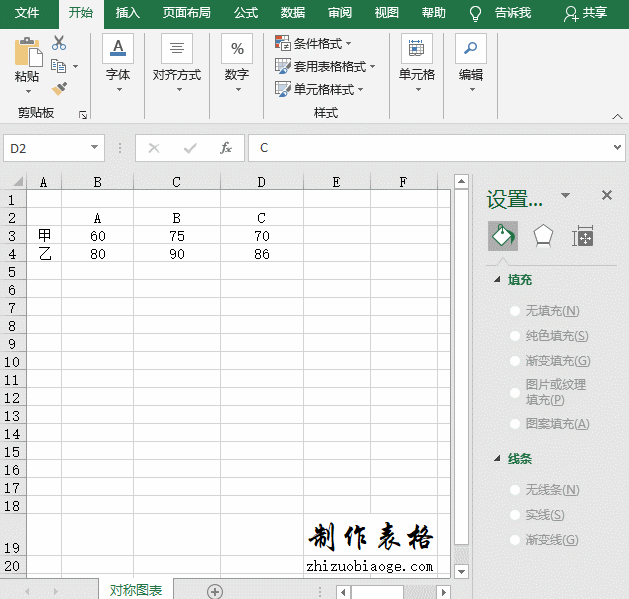The image size is (629, 599).
Task: Click the Select All corner triangle
Action: (18, 182)
